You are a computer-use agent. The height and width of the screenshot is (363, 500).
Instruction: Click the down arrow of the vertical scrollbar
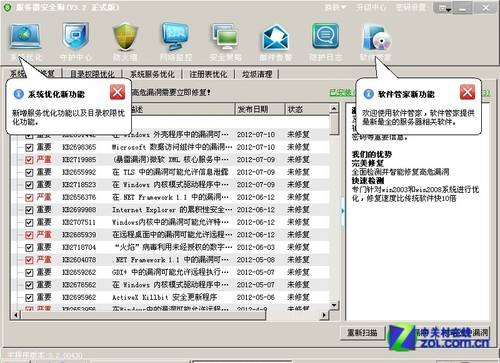(334, 305)
